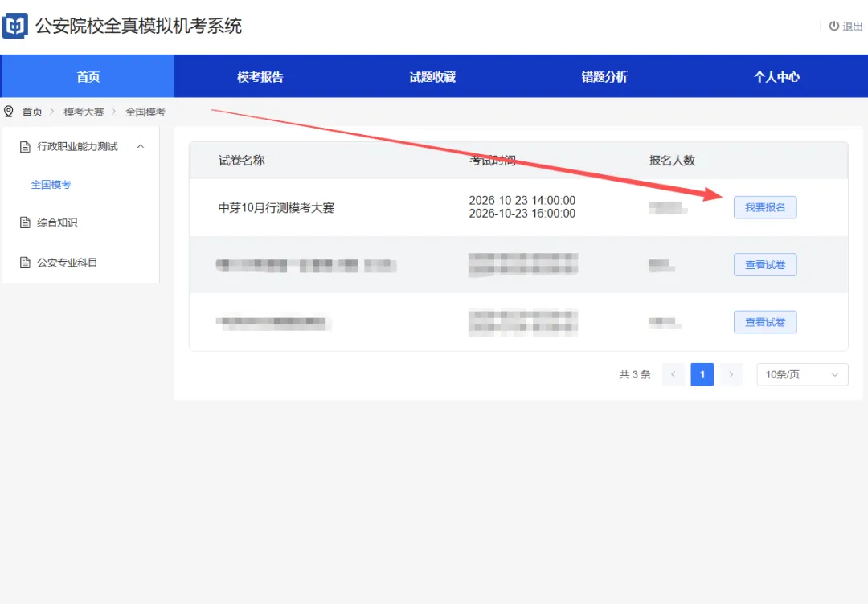Click the 退出 logout power icon

[x=833, y=26]
